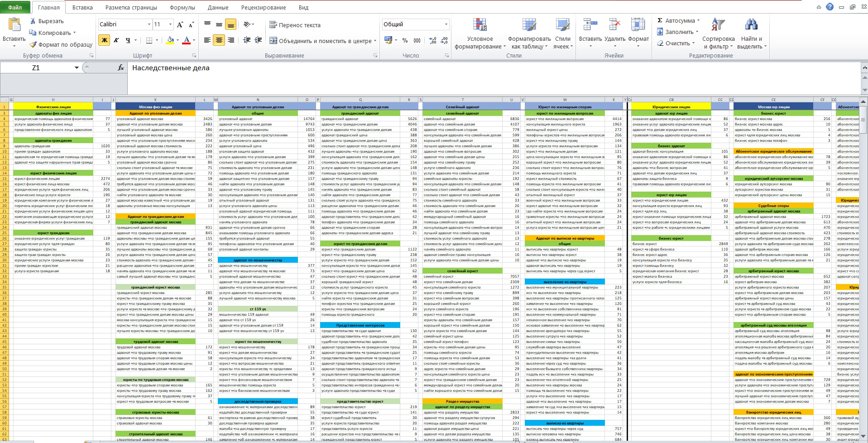Open the cell borders tool
Screen dimensions: 868x443
[149, 40]
